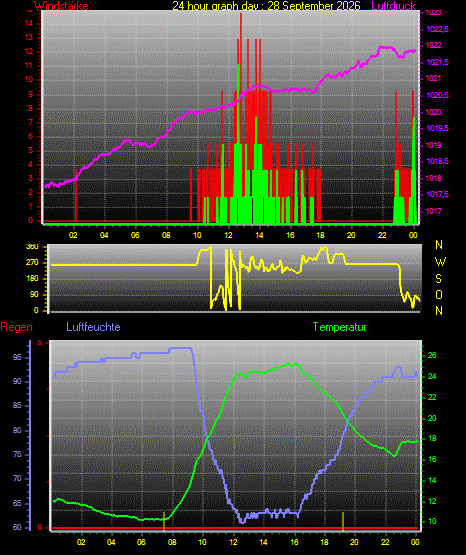Select the Regen legend label

point(16,327)
